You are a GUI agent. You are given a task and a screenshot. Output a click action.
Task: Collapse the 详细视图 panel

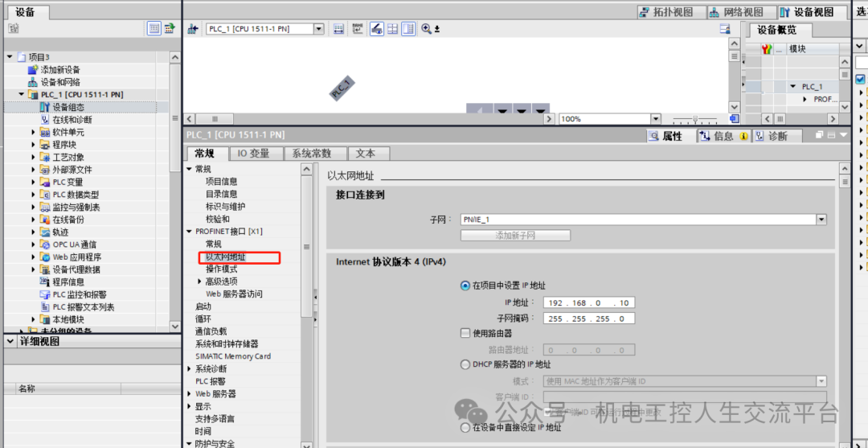[11, 342]
